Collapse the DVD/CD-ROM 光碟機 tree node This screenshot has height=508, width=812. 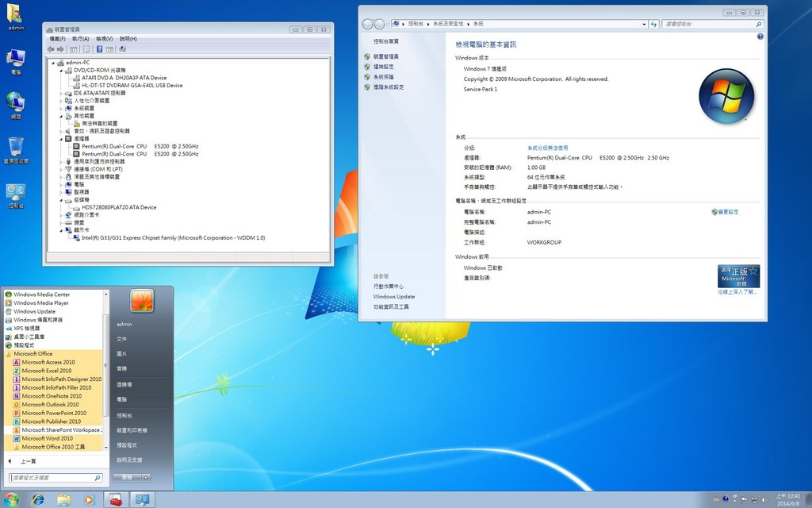(x=60, y=70)
